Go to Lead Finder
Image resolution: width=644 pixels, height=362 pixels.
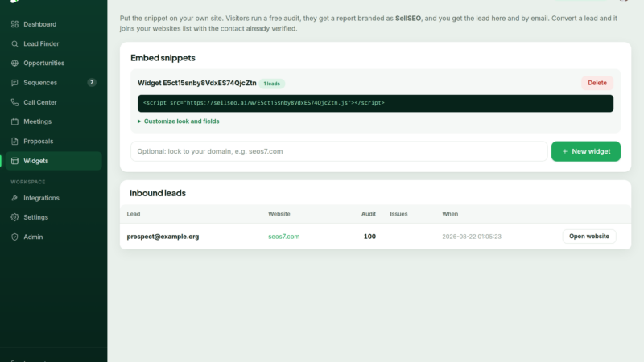click(53, 44)
